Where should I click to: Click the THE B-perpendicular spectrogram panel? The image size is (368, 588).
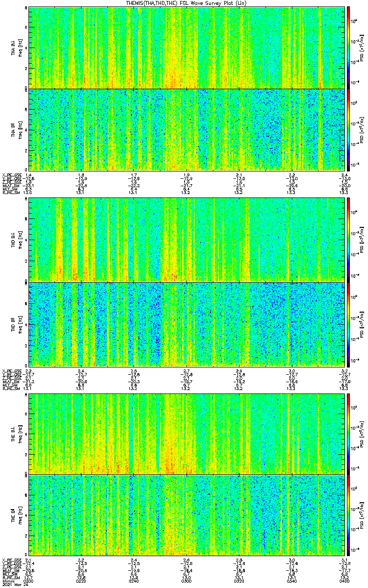[186, 433]
